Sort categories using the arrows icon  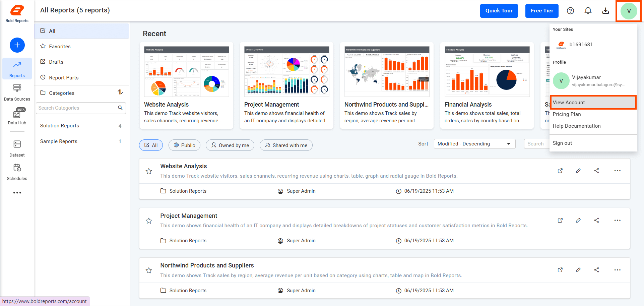120,92
